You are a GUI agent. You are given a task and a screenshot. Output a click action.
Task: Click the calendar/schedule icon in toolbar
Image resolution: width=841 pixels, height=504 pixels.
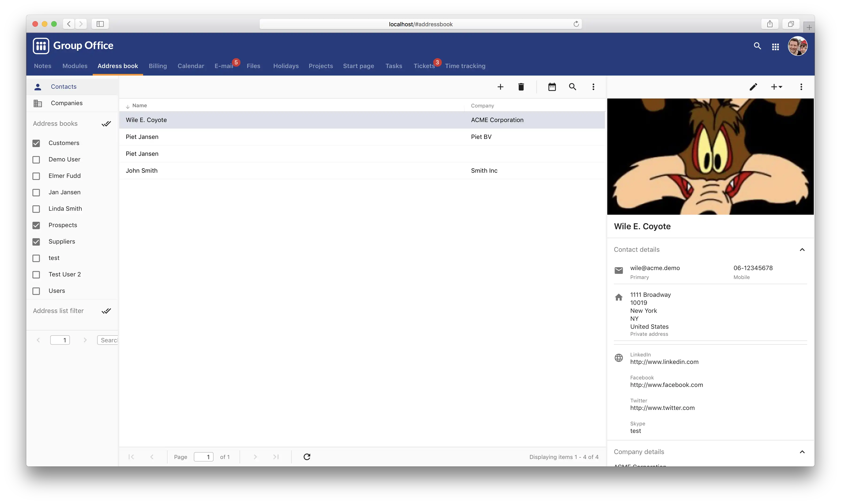[552, 86]
